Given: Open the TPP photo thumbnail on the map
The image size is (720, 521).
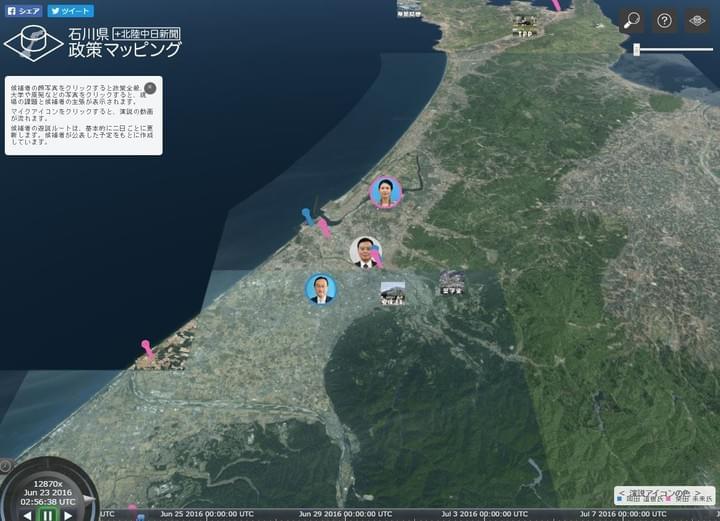Looking at the screenshot, I should 524,26.
